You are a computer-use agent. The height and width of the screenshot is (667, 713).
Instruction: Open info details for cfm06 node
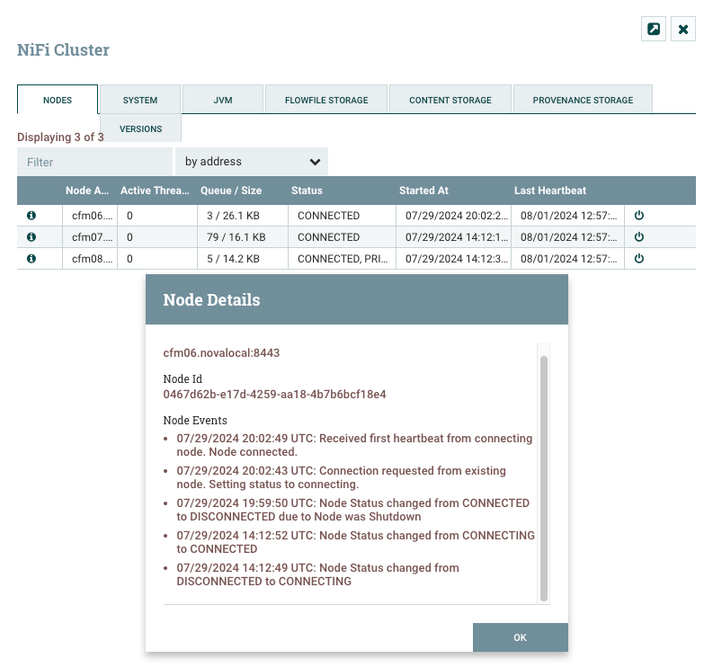[x=31, y=216]
